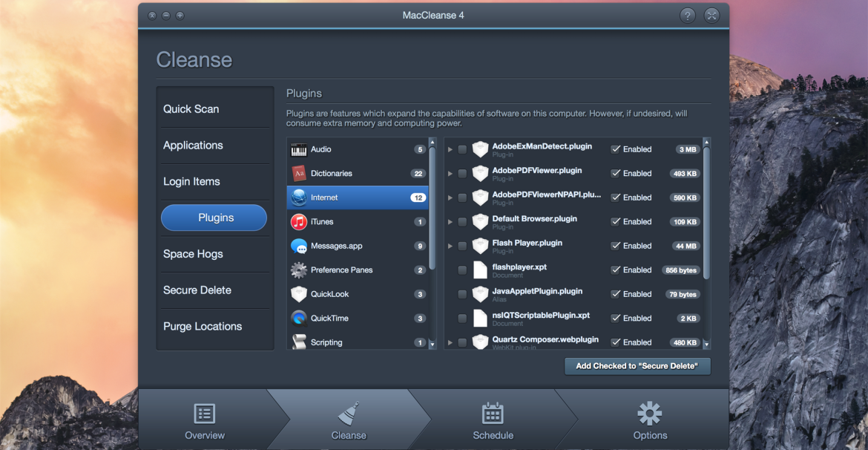
Task: Disable JavaAppletPlugin.plugin Enabled checkbox
Action: coord(615,294)
